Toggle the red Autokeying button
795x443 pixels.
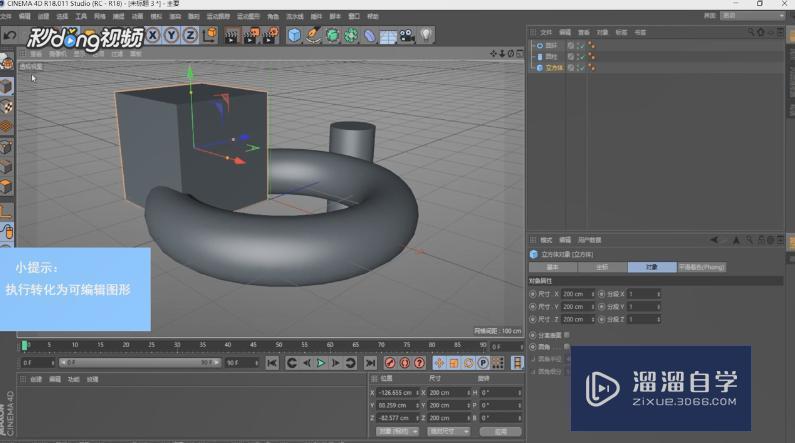pos(405,363)
